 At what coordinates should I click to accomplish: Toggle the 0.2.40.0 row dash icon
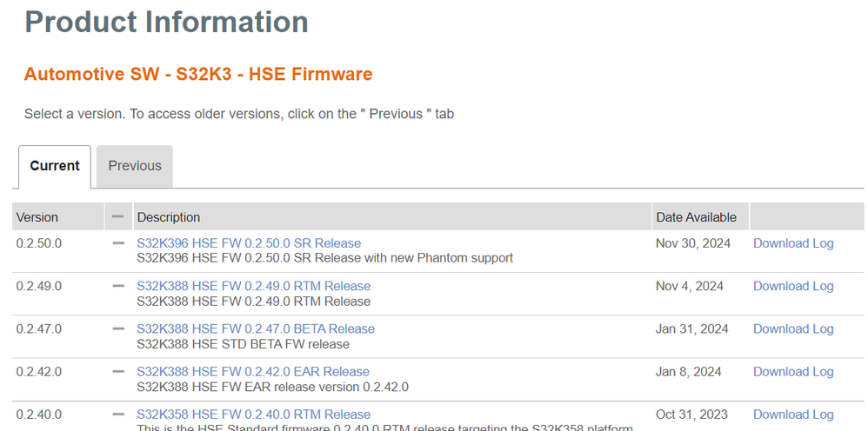point(118,414)
